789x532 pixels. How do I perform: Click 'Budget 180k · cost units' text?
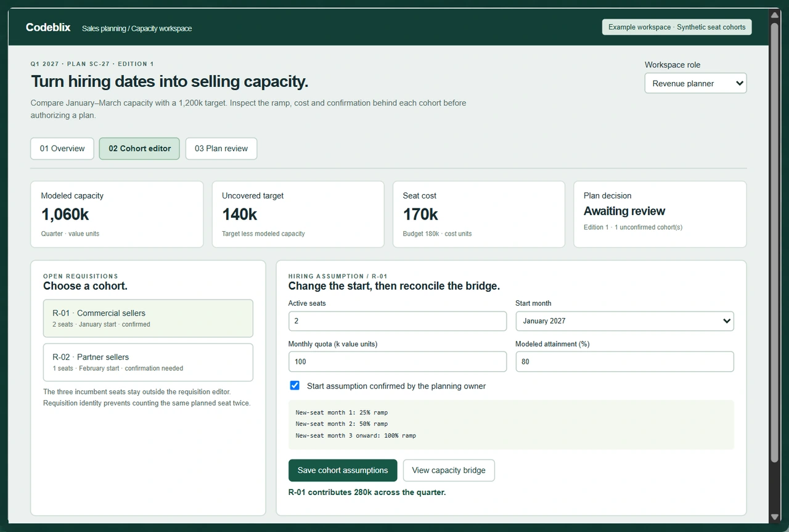click(437, 234)
